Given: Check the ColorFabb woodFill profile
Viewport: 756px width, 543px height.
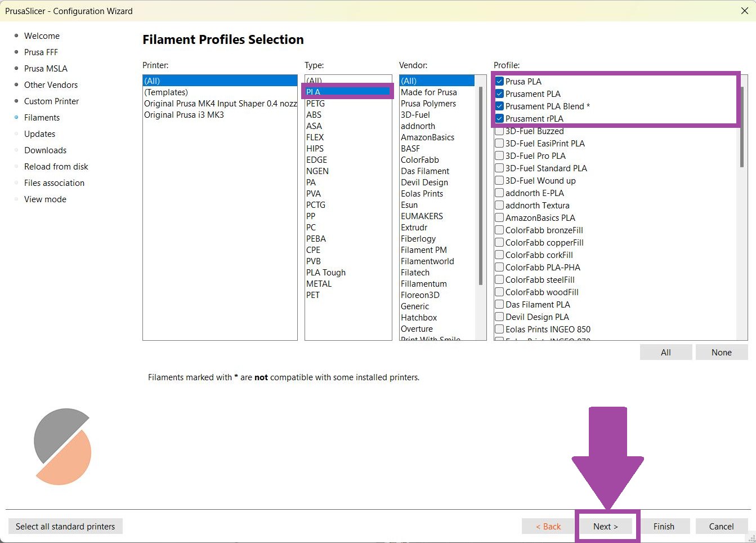Looking at the screenshot, I should point(499,292).
